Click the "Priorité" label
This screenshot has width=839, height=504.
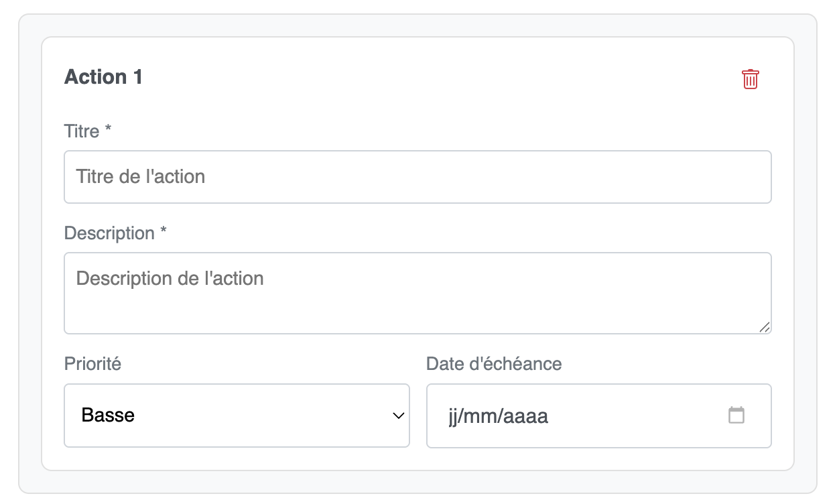coord(92,363)
